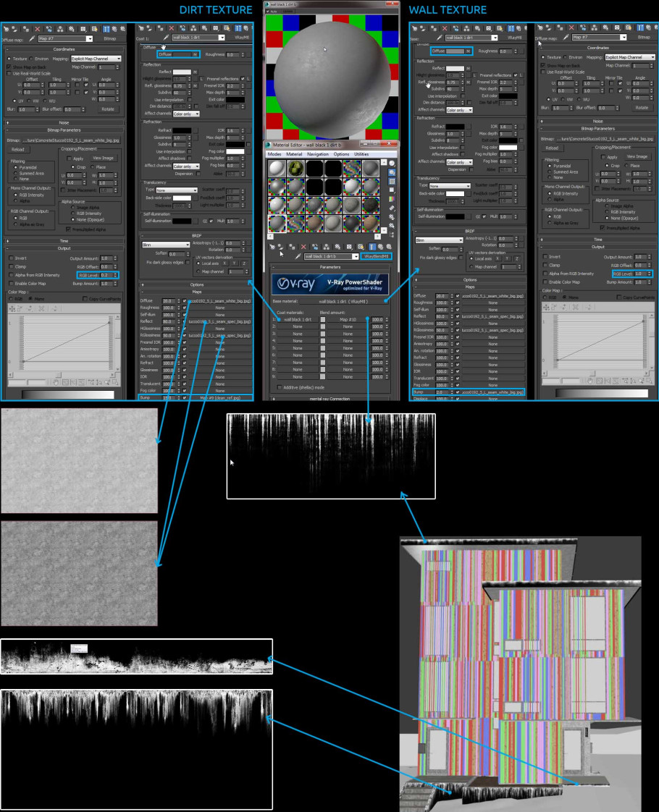Toggle Show End Result in Material Editor toolbar
Image resolution: width=659 pixels, height=812 pixels.
[372, 247]
